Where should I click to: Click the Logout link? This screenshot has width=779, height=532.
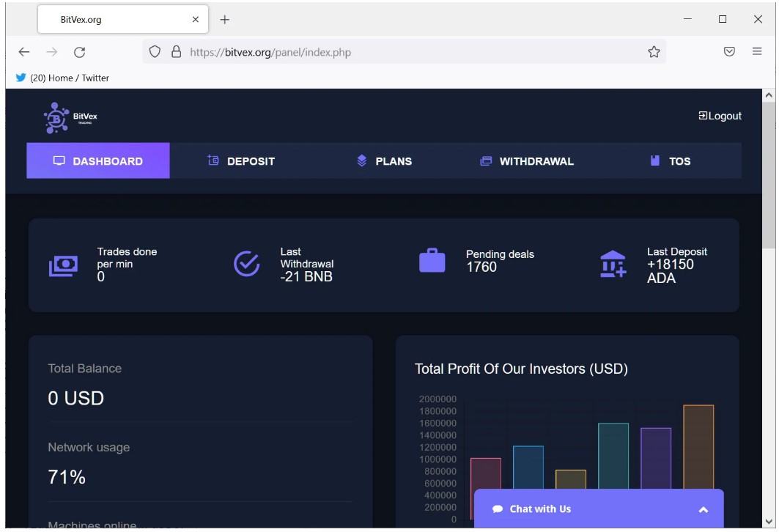720,116
